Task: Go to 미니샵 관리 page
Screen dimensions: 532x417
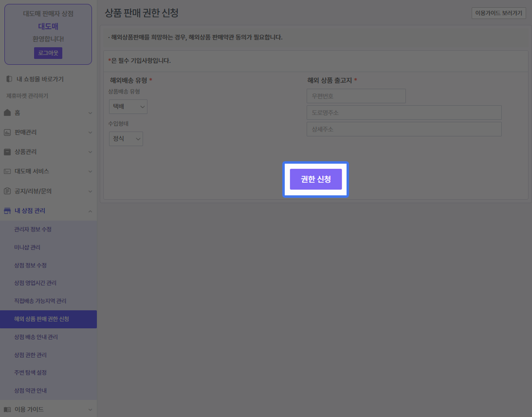Action: (27, 247)
